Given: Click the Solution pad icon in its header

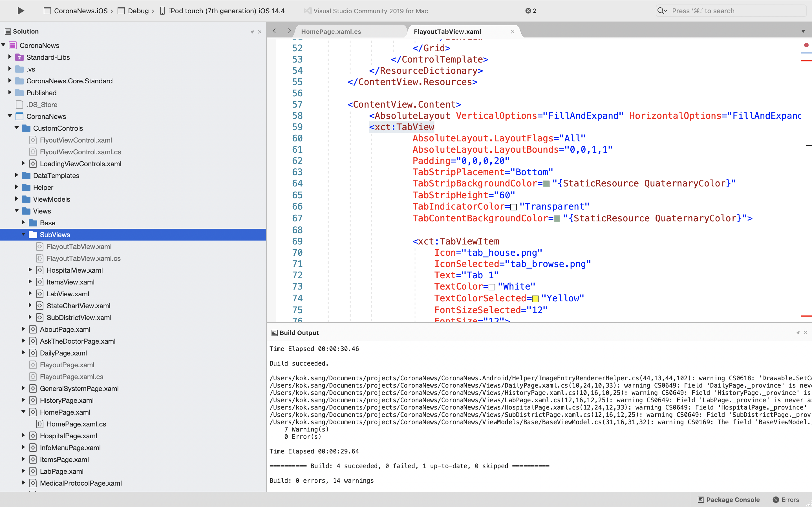Looking at the screenshot, I should (x=8, y=31).
